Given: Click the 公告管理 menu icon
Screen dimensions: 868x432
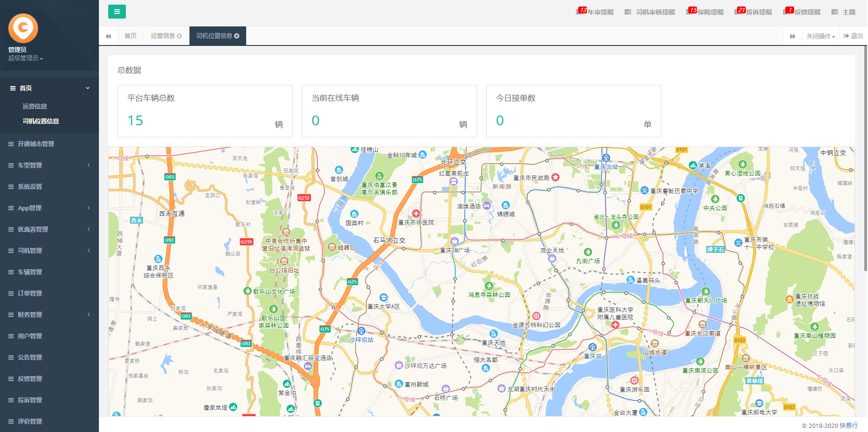Looking at the screenshot, I should 11,357.
